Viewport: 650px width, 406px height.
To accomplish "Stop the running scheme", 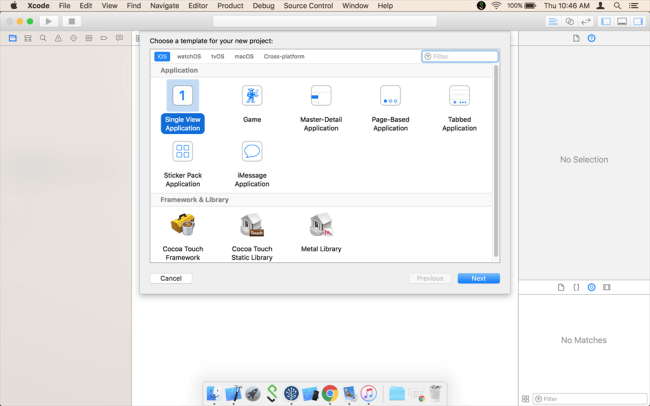I will 72,21.
